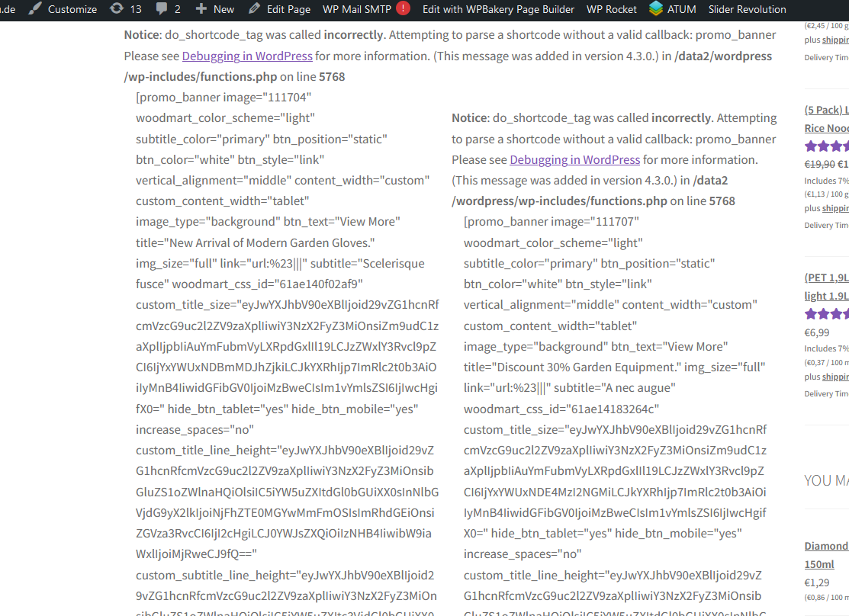Click the Customize paintbrush icon
The height and width of the screenshot is (616, 849).
[34, 8]
